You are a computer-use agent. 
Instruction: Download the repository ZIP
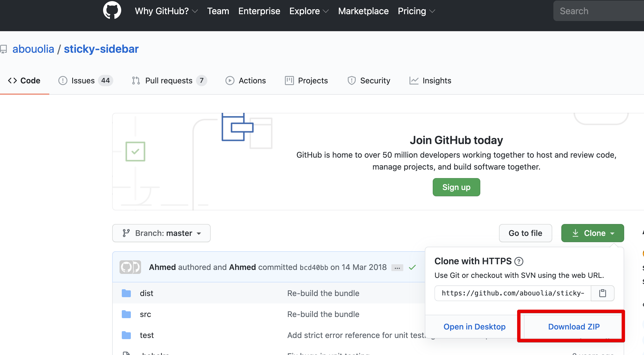[x=574, y=326]
